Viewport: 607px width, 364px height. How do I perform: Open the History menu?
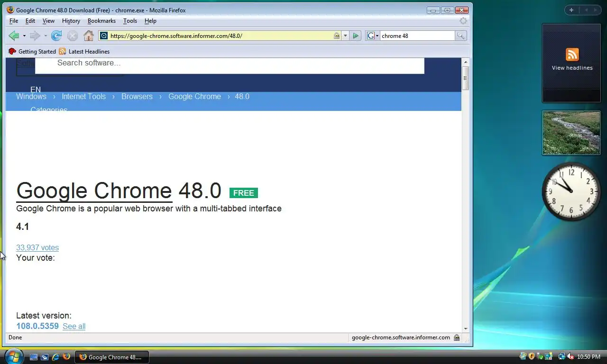click(x=71, y=21)
